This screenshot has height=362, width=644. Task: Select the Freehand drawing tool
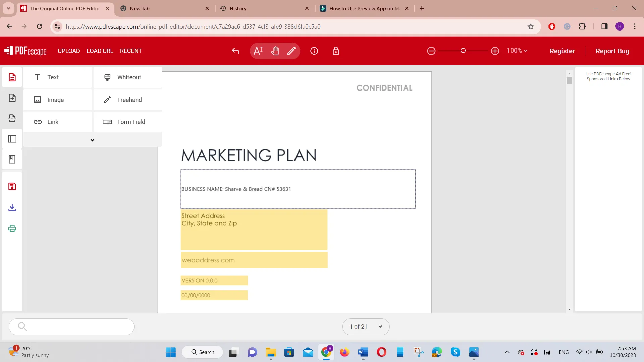pos(129,100)
